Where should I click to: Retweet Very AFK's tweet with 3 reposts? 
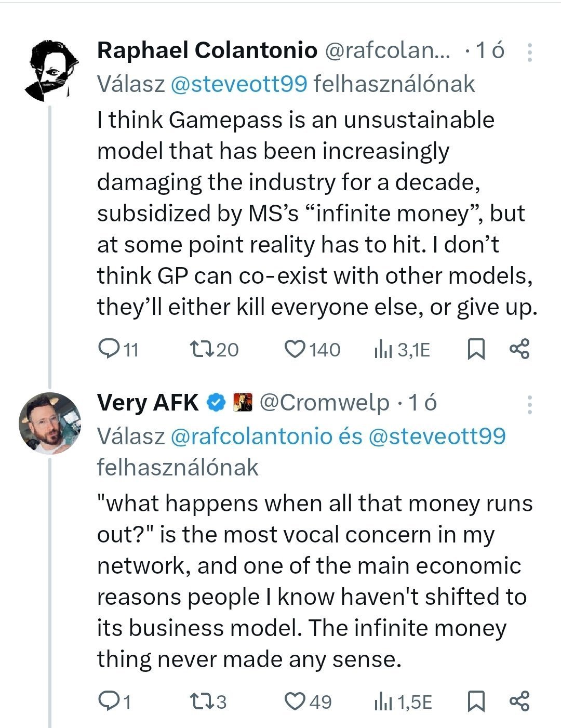202,701
